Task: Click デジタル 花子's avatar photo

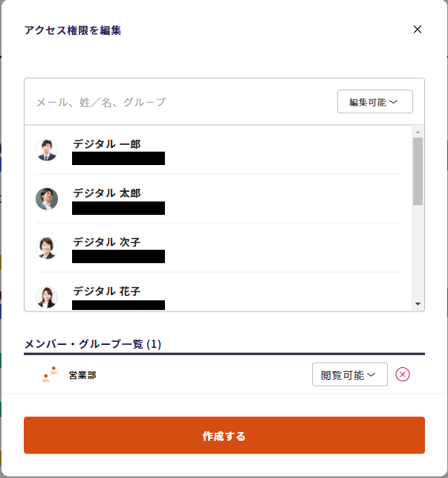Action: 47,297
